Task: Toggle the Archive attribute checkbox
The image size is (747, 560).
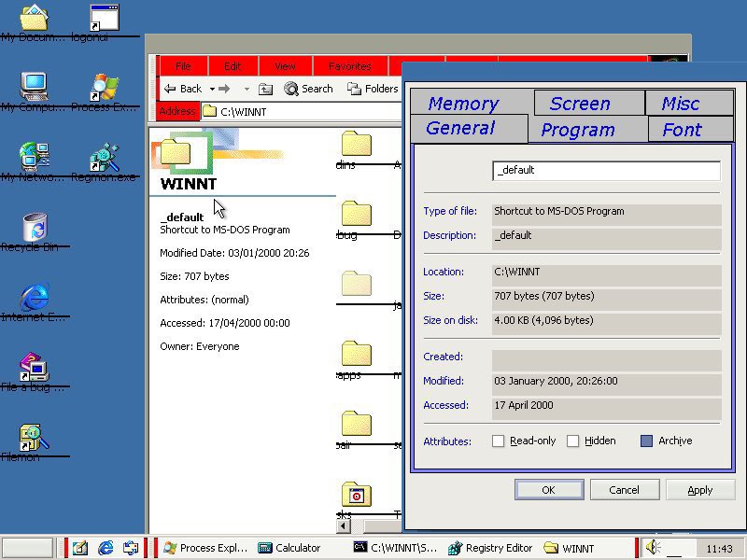Action: 647,441
